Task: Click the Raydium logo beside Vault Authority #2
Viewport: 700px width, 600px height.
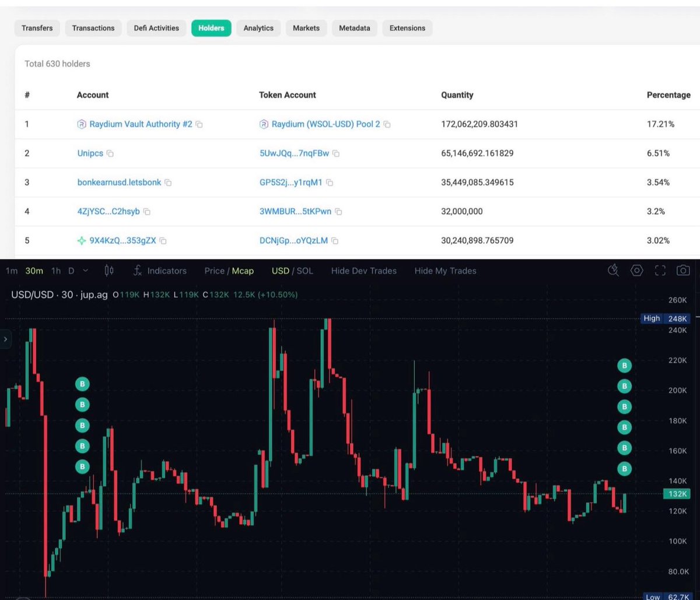Action: (82, 124)
